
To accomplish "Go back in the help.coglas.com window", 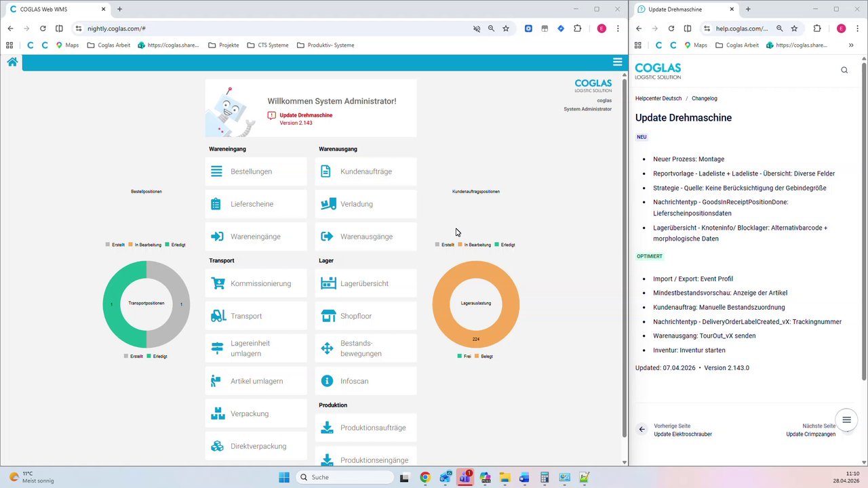I will pos(638,28).
